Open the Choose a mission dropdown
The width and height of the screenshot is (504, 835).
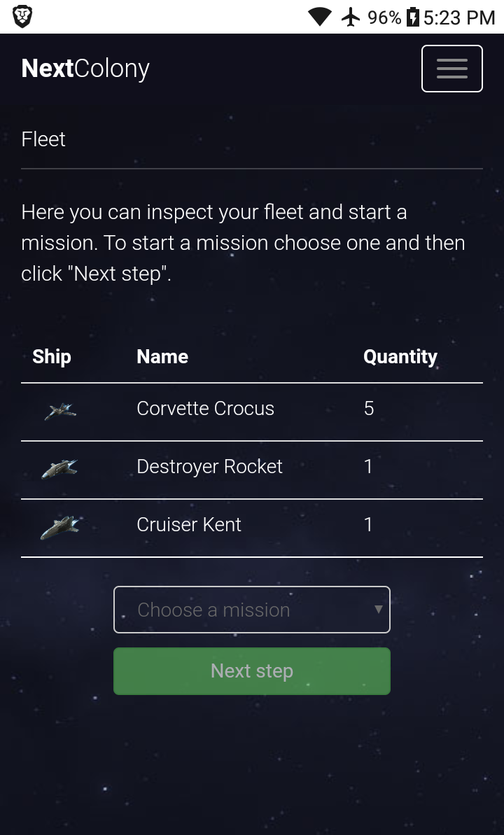click(251, 610)
